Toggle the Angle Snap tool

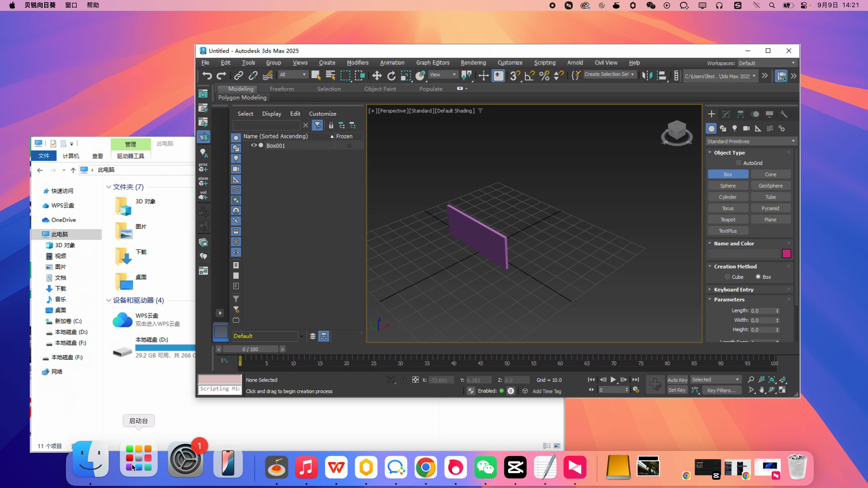(x=529, y=75)
